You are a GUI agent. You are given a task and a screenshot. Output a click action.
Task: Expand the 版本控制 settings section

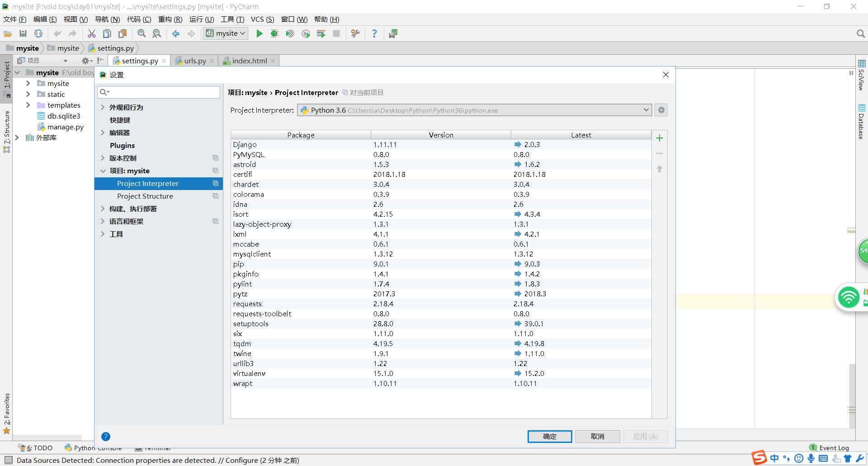pyautogui.click(x=103, y=158)
